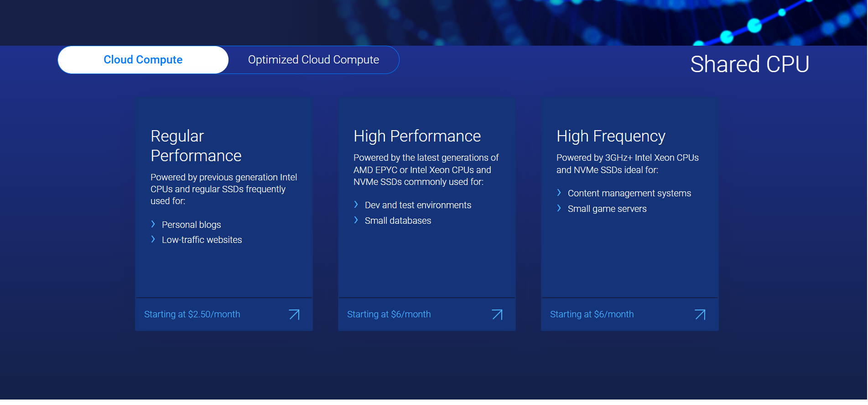
Task: Click the arrow icon on Regular Performance card
Action: (x=294, y=315)
